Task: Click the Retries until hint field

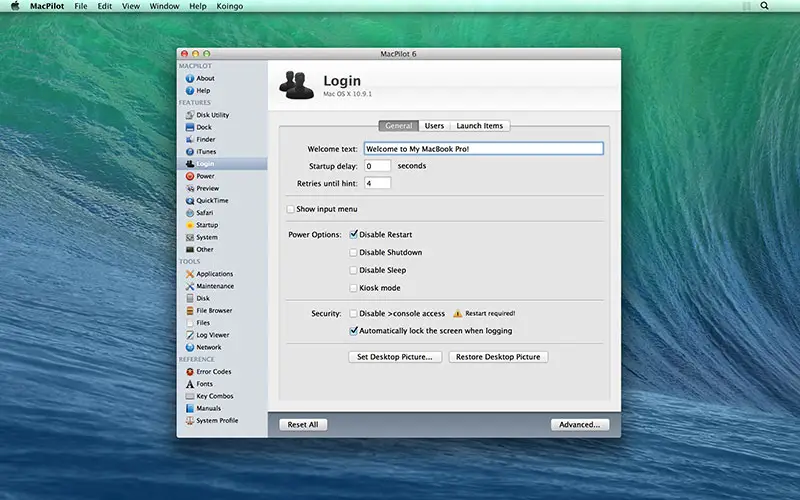Action: pos(378,183)
